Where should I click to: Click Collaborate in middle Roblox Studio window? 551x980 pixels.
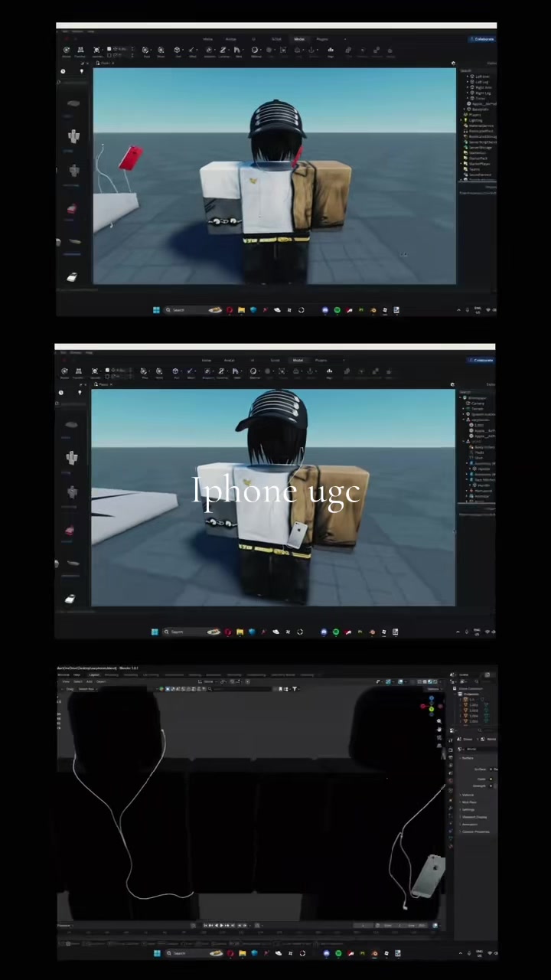pyautogui.click(x=481, y=360)
